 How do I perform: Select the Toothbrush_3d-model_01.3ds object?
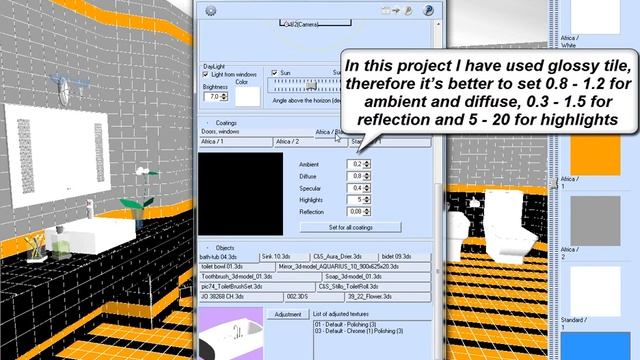pos(260,277)
